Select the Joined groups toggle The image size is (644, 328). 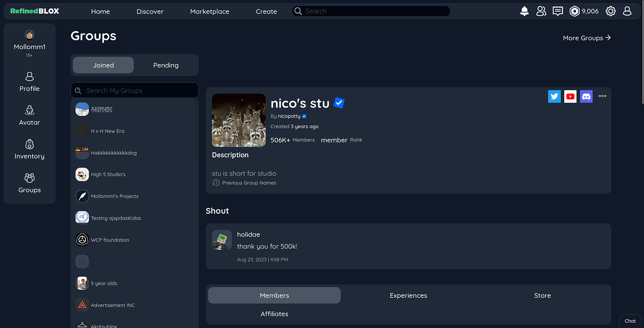103,65
